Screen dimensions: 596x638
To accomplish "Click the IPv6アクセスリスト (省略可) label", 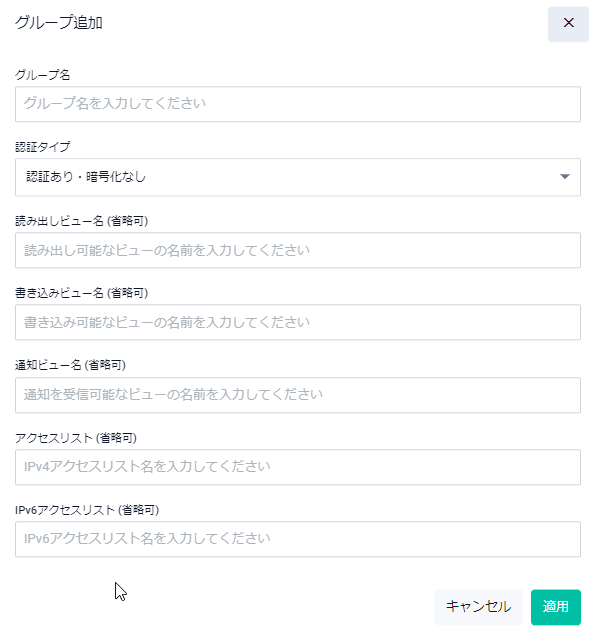I will tap(87, 510).
